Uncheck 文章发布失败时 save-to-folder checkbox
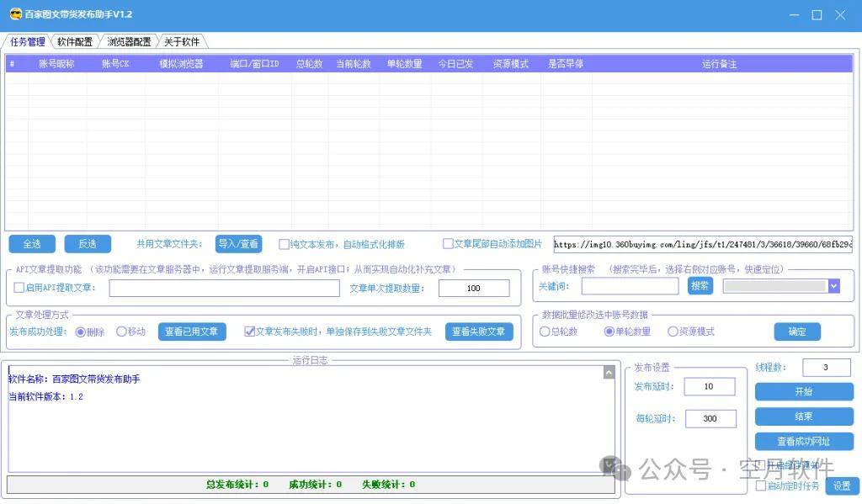 tap(249, 332)
